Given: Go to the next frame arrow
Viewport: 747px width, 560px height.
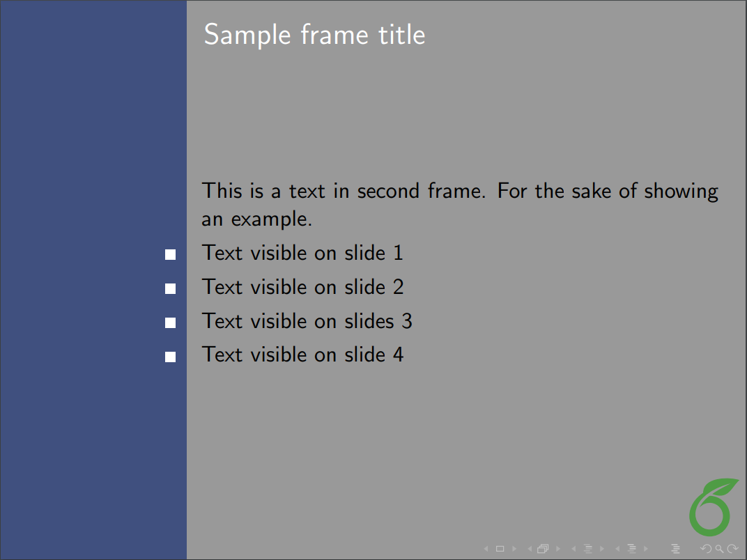Looking at the screenshot, I should [558, 549].
